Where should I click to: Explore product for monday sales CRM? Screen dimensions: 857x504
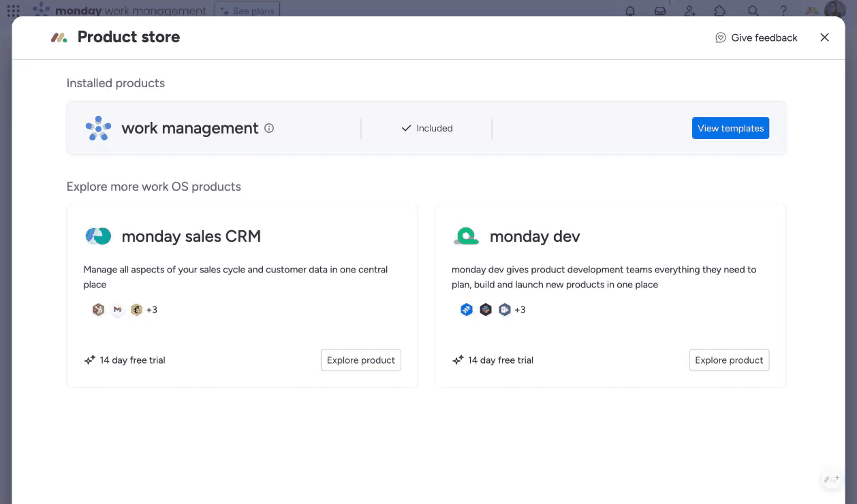click(x=360, y=360)
